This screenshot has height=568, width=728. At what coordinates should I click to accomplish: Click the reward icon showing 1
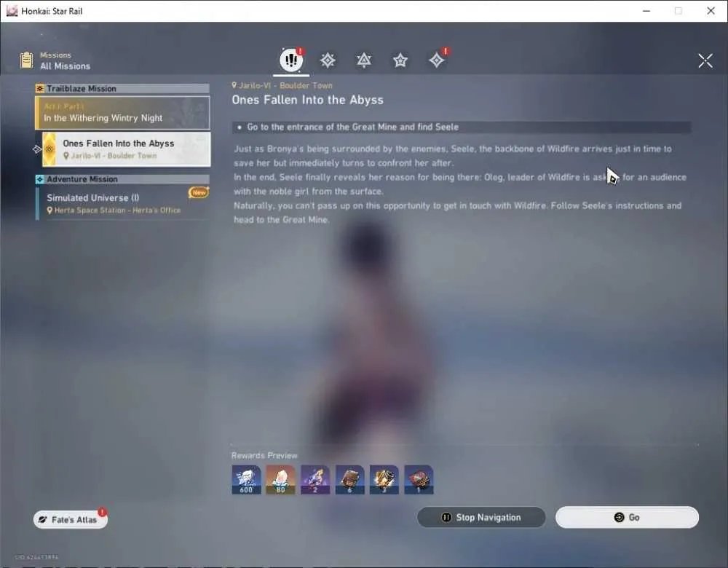pyautogui.click(x=419, y=479)
